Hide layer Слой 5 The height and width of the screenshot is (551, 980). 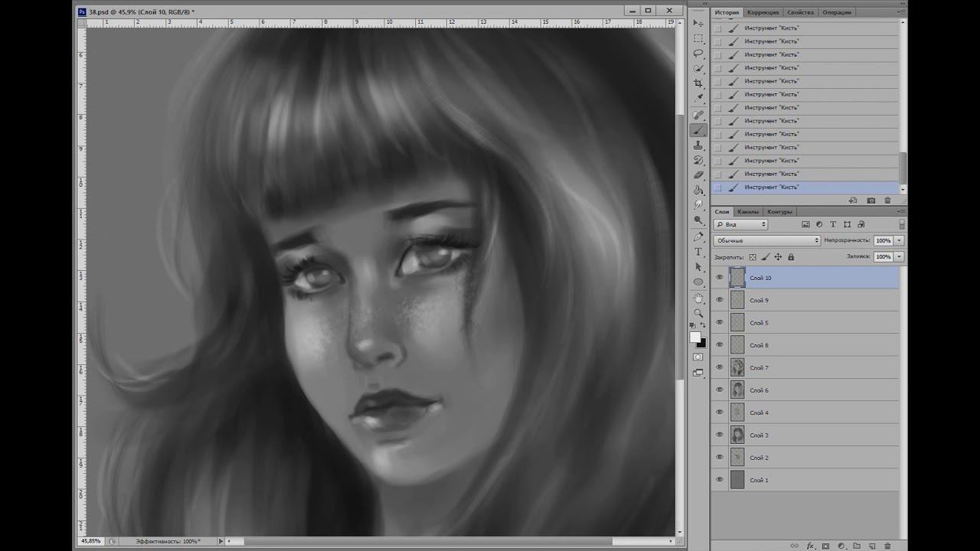click(720, 323)
